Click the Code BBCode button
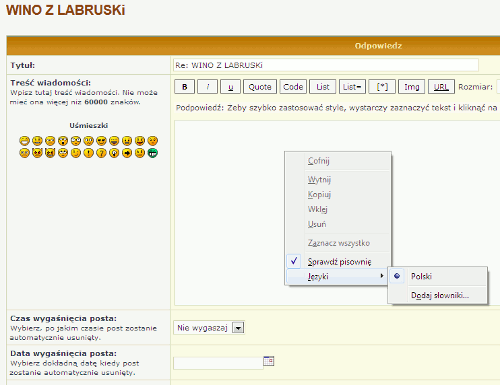This screenshot has height=385, width=500. [x=293, y=87]
